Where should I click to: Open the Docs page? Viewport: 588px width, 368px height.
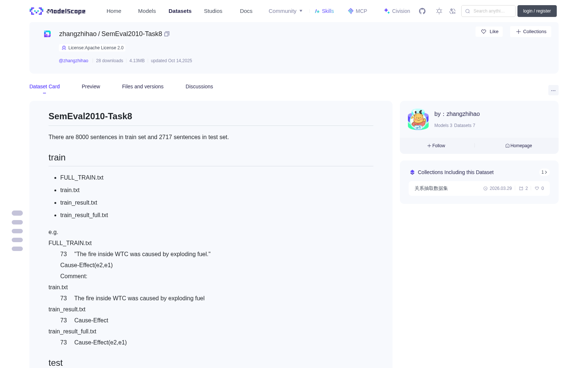[x=246, y=11]
